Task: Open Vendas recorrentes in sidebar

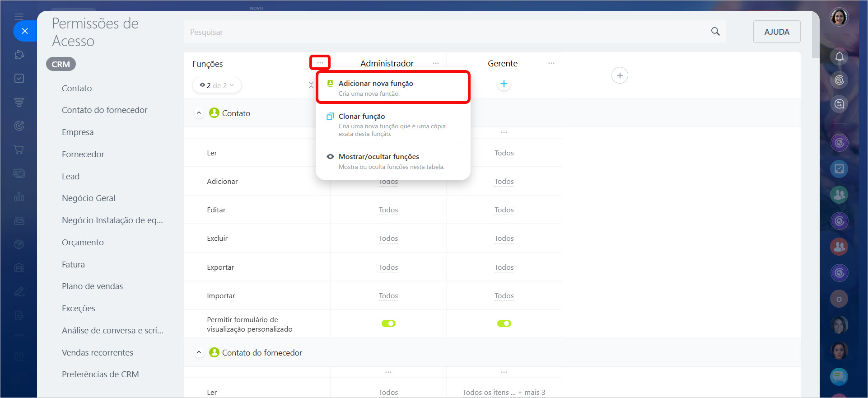Action: click(98, 353)
